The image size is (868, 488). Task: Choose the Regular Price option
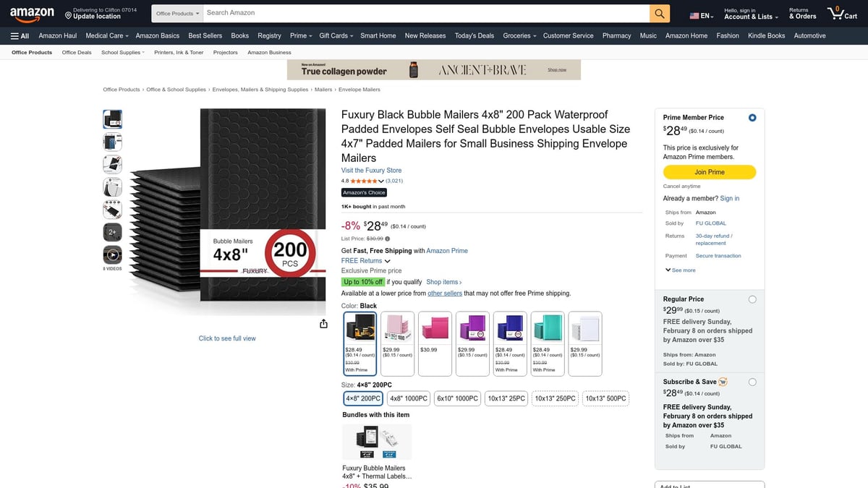(752, 299)
